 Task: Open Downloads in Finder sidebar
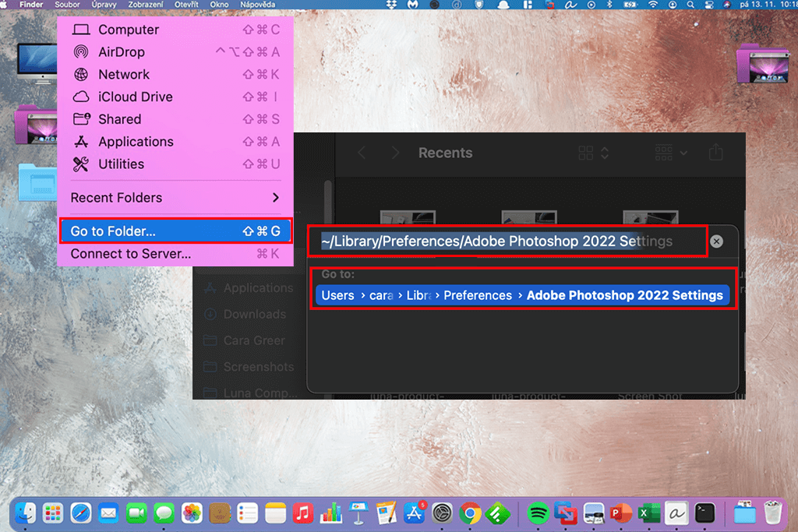(x=247, y=314)
